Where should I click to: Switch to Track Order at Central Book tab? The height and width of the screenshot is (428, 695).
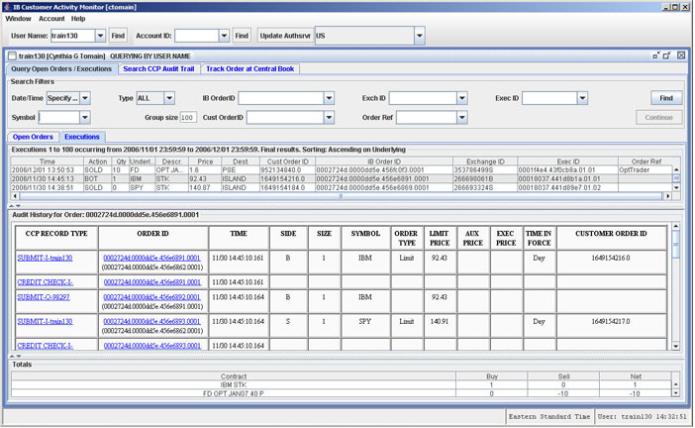pos(250,69)
